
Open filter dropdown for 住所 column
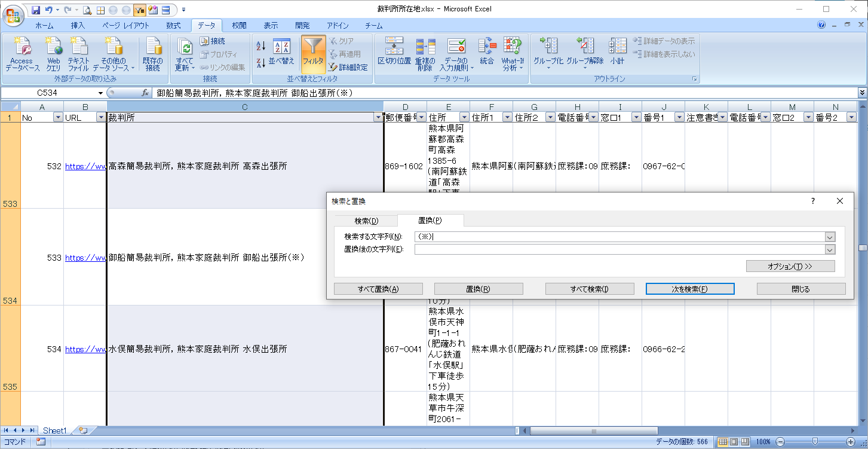[x=464, y=118]
